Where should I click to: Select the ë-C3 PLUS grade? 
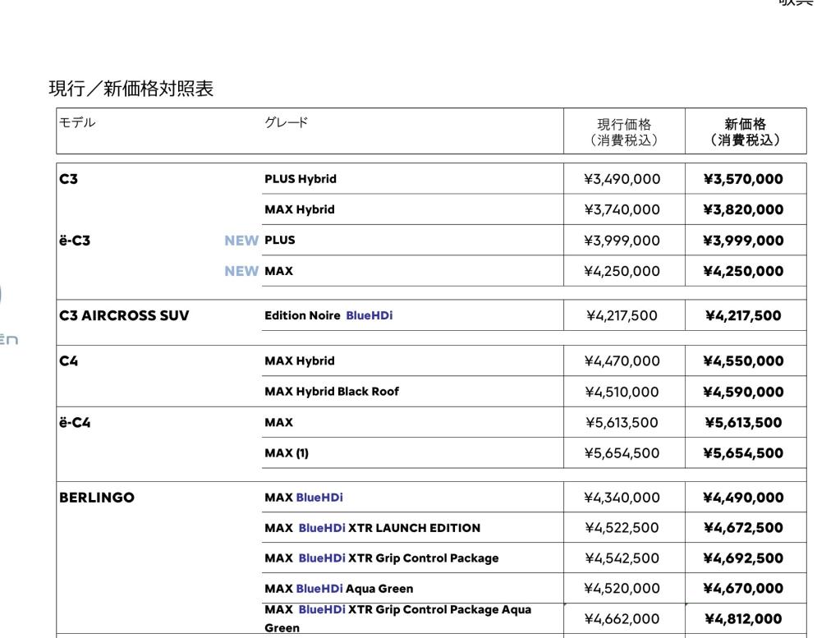280,240
